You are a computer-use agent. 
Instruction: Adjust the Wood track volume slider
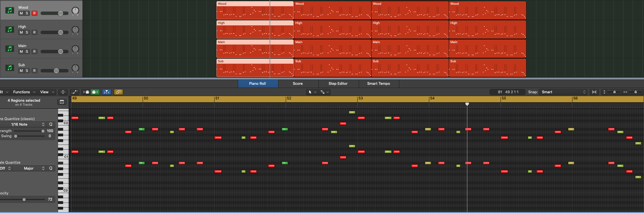point(54,13)
